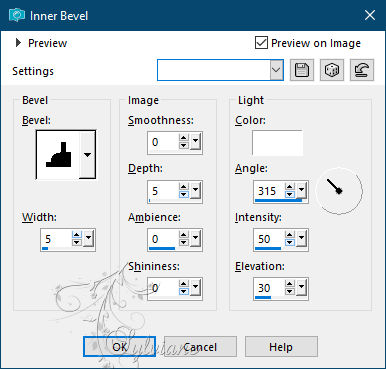Click the bevel profile shape thumbnail

(x=58, y=155)
